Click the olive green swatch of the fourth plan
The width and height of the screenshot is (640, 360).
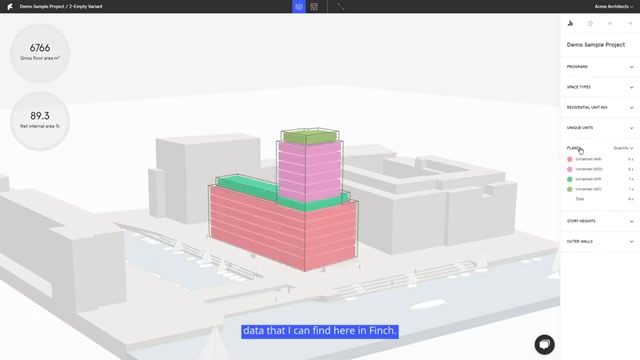570,189
